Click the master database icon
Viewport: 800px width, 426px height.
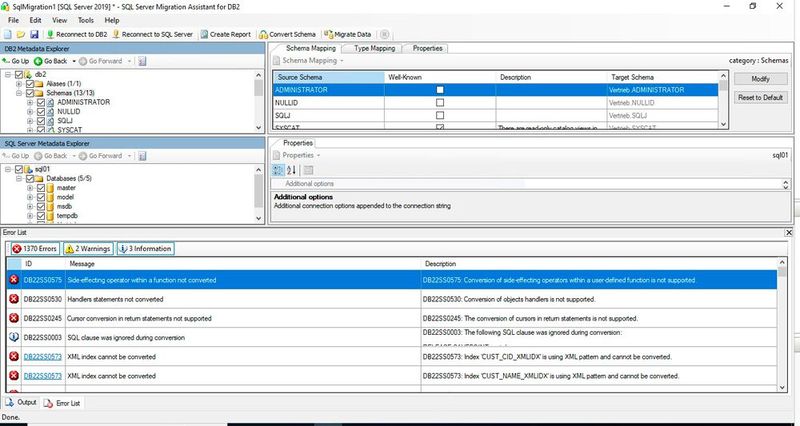(x=51, y=188)
